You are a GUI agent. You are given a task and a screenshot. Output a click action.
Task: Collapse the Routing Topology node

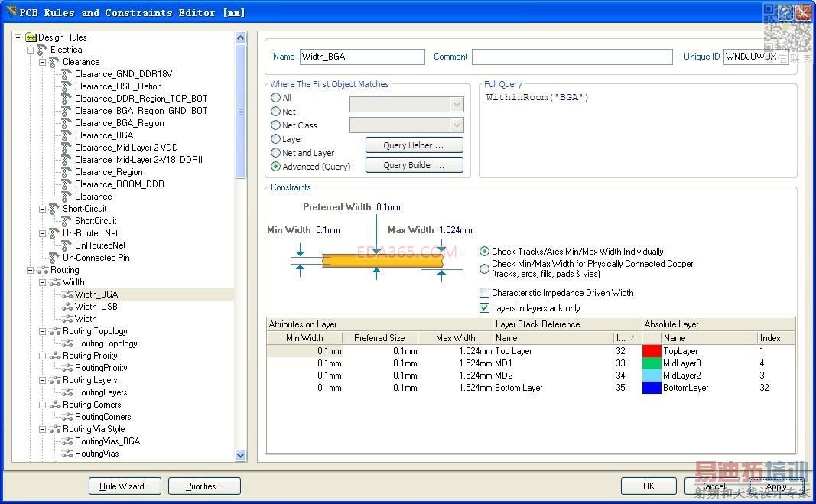point(43,332)
